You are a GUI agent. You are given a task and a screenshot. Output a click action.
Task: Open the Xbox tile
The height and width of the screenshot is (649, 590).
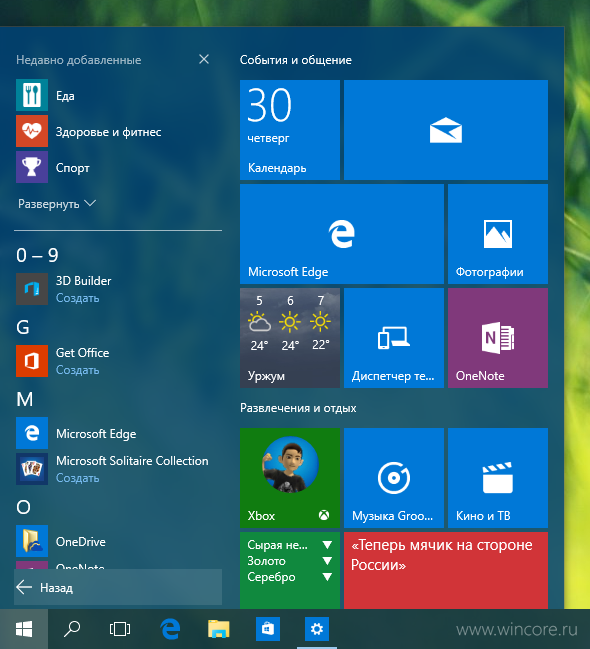[290, 478]
